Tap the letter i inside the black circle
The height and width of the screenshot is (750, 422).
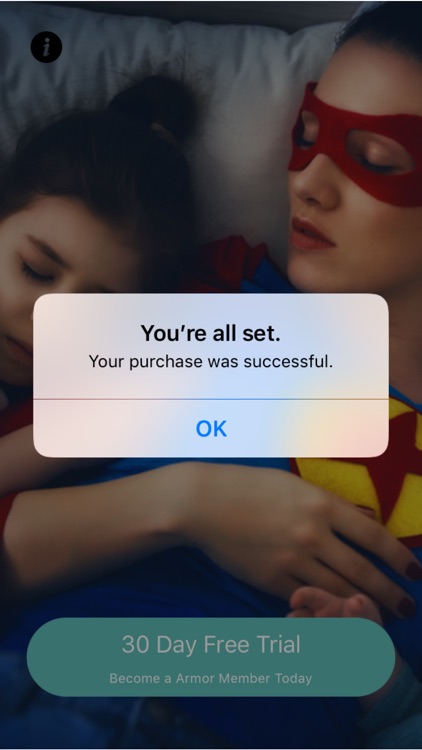tap(46, 47)
